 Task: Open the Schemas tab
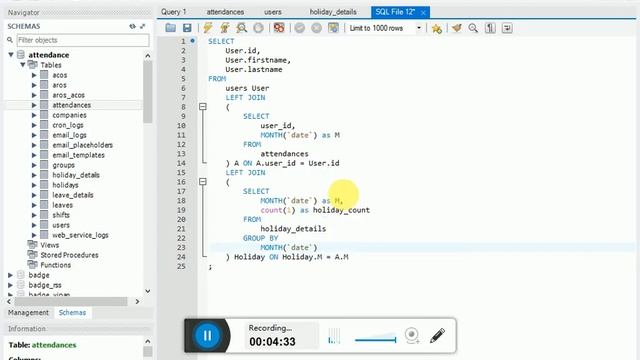point(72,313)
